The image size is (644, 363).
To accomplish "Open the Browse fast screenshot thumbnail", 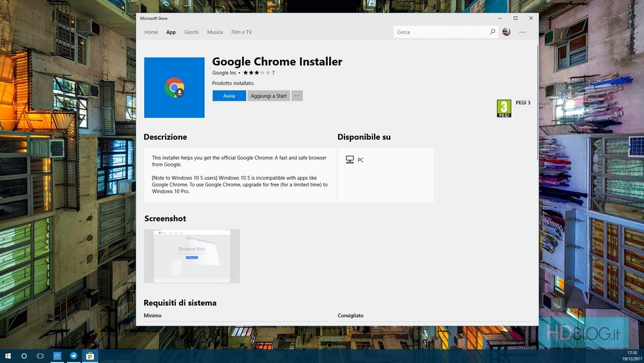I will (x=192, y=256).
